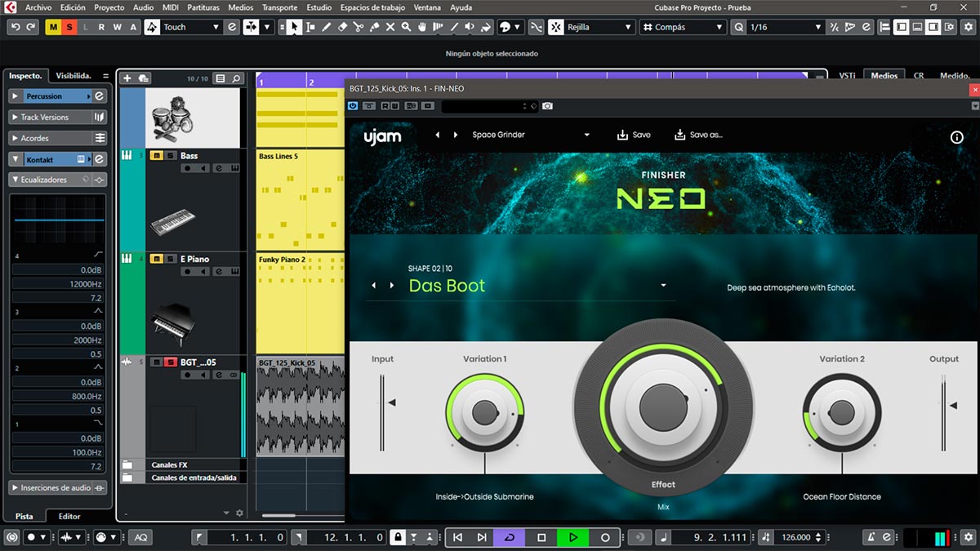Open the Medios tab in right zone
980x551 pixels.
[x=884, y=75]
